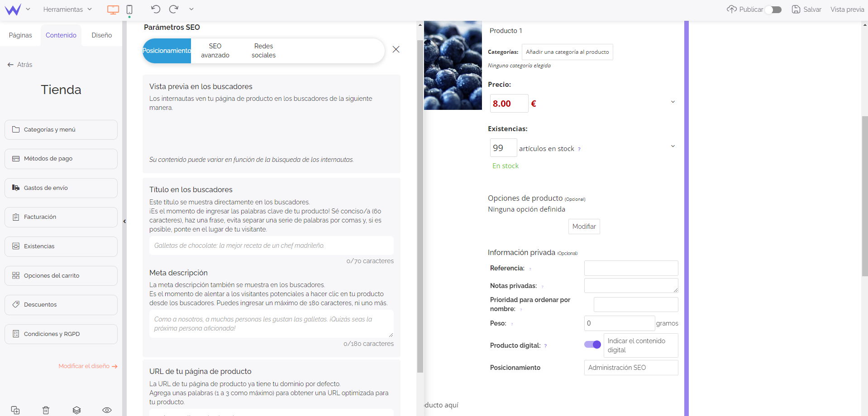Switch to Redes sociales tab
Image resolution: width=868 pixels, height=416 pixels.
[263, 51]
